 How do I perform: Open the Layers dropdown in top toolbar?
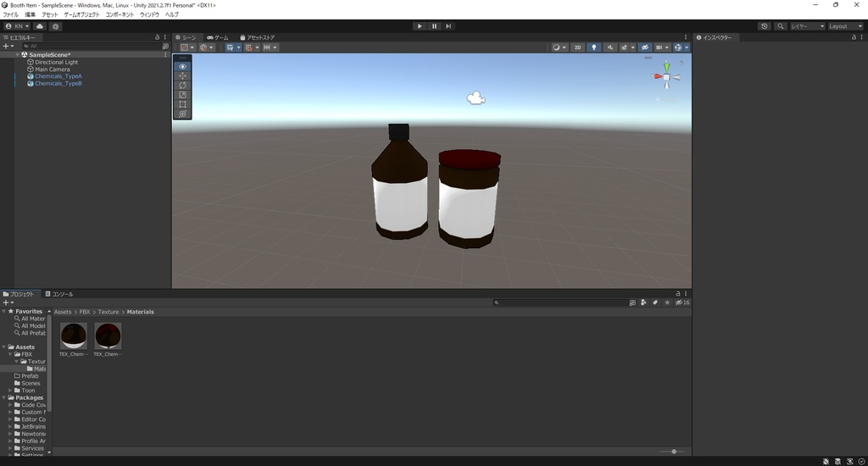[x=807, y=26]
